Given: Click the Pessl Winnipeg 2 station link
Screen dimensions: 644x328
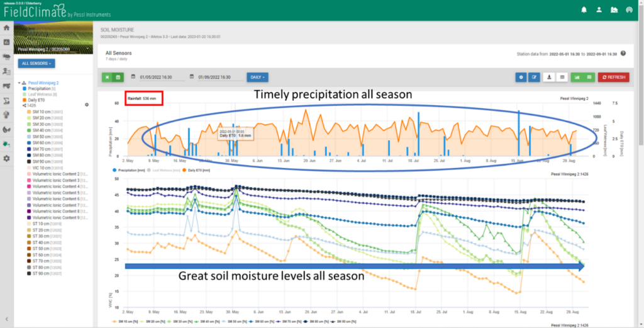Looking at the screenshot, I should 43,83.
